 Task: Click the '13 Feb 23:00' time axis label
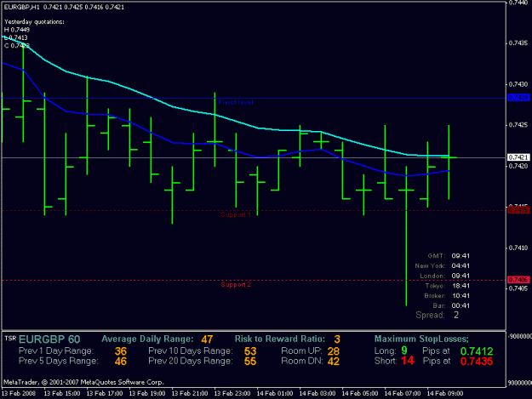pos(232,394)
